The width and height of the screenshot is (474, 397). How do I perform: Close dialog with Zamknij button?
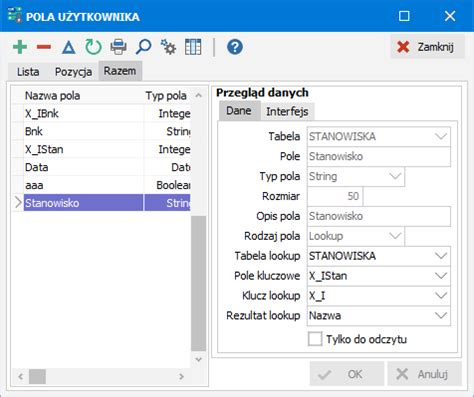[x=427, y=47]
